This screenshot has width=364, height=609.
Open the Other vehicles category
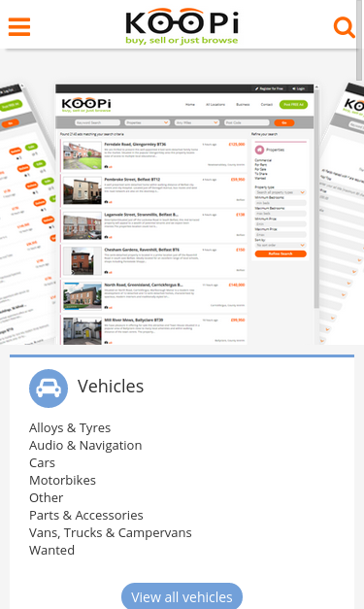click(x=47, y=497)
